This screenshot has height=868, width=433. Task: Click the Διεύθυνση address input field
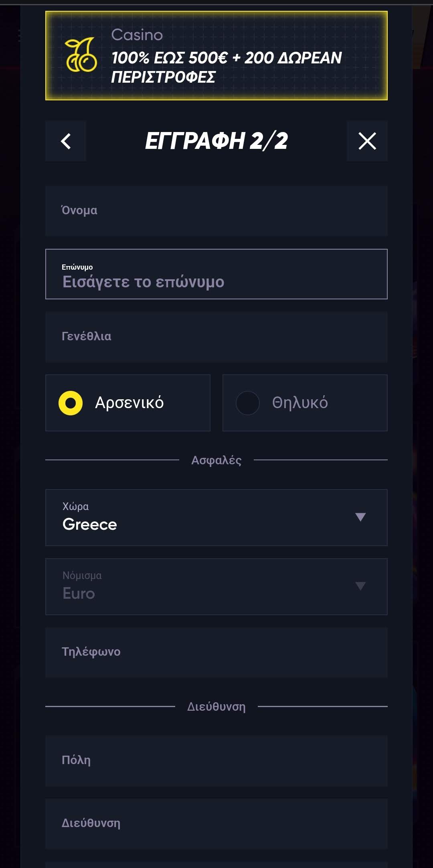(x=216, y=823)
